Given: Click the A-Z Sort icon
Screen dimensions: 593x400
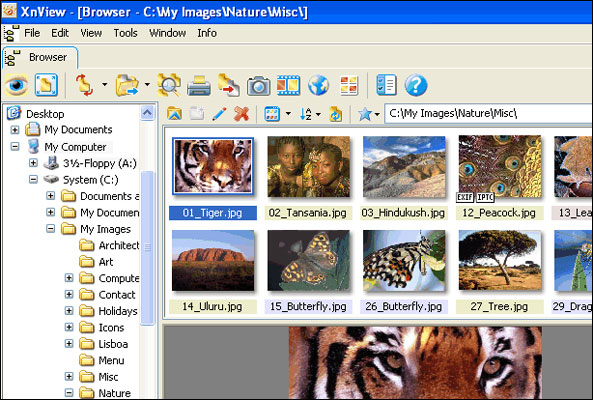Looking at the screenshot, I should click(306, 113).
